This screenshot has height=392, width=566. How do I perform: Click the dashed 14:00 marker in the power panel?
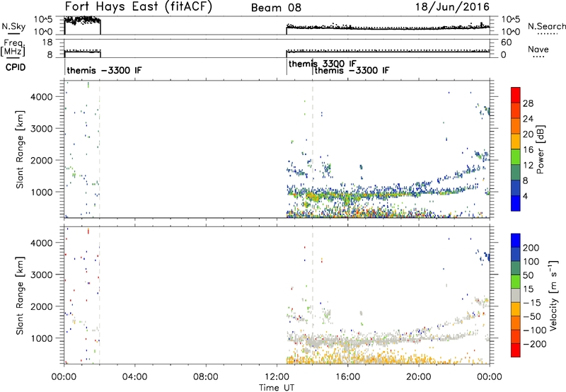313,149
